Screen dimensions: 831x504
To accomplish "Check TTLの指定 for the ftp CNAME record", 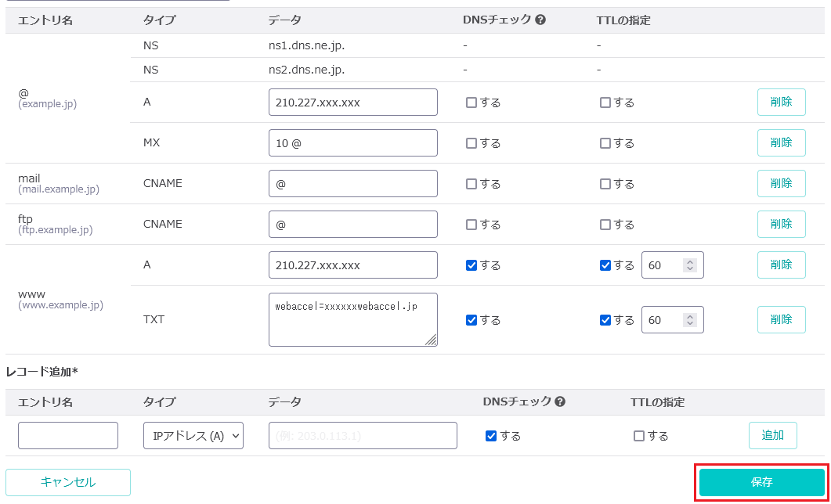I will pyautogui.click(x=605, y=225).
